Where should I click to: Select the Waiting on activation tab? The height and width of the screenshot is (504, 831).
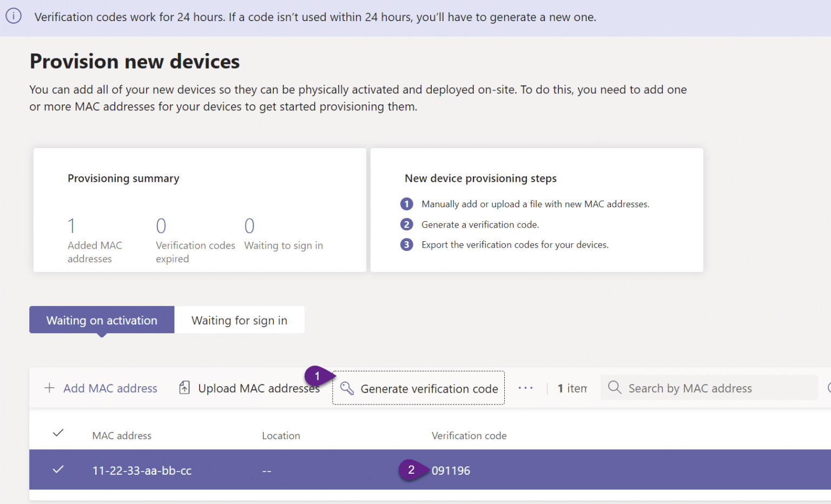click(101, 320)
